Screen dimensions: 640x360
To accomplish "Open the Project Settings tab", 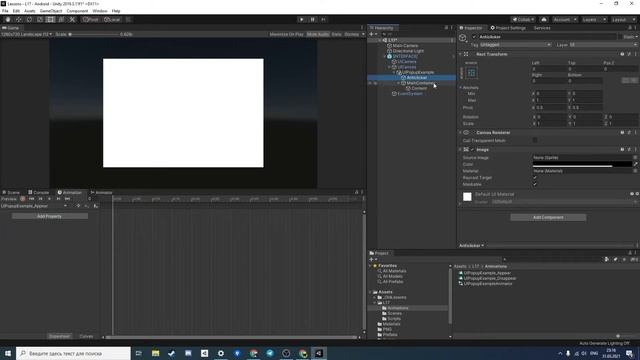I will click(508, 28).
